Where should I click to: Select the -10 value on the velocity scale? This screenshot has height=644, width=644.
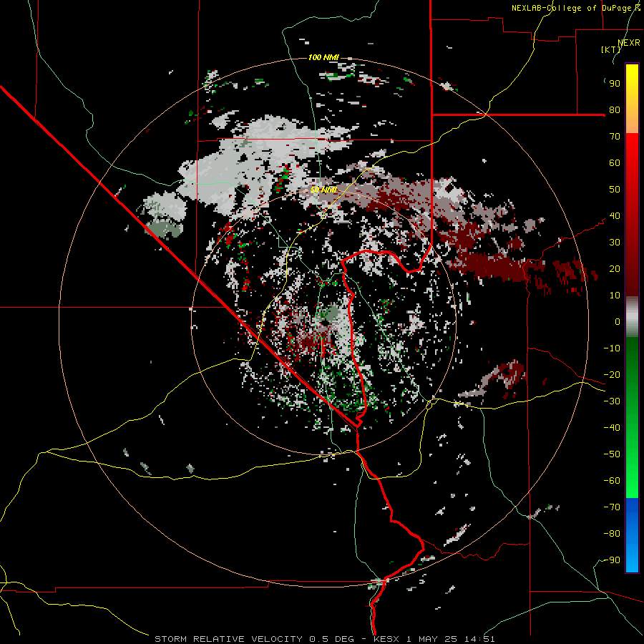[x=612, y=348]
